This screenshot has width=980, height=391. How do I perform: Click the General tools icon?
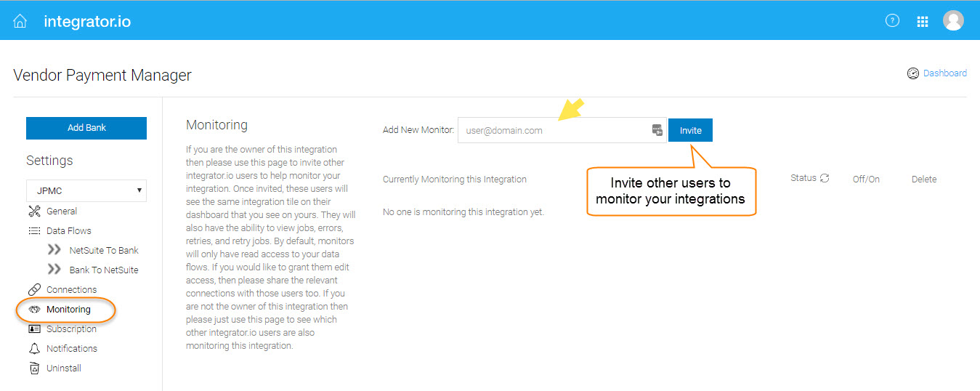click(x=34, y=211)
